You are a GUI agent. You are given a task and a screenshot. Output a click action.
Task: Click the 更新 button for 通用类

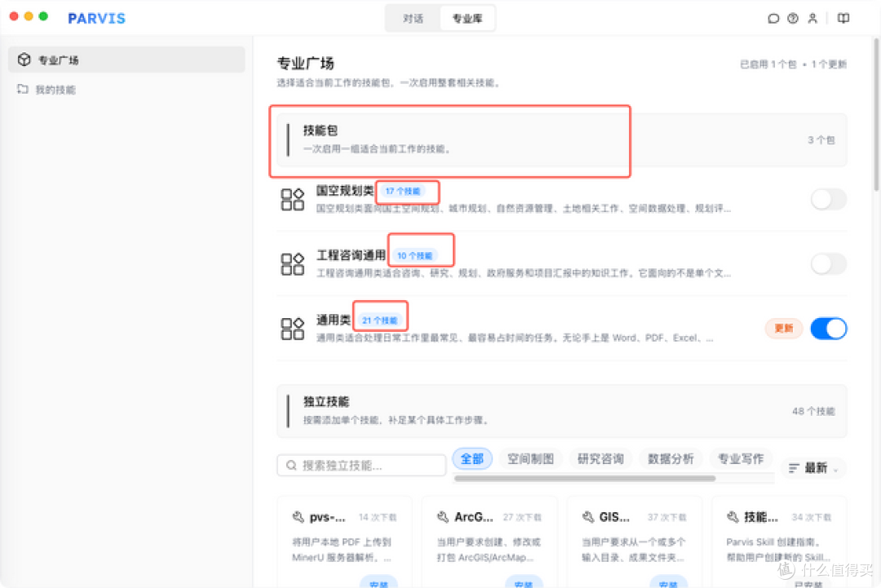784,328
